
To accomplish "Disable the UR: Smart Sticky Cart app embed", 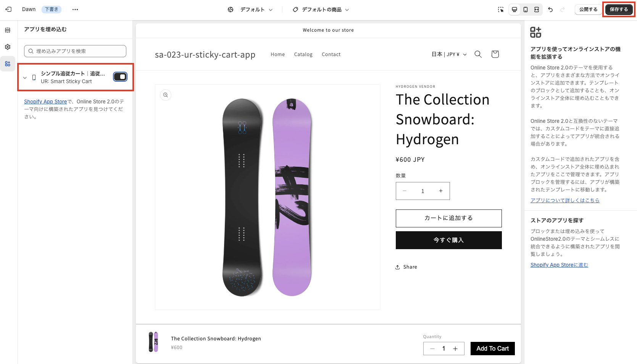I will (120, 77).
